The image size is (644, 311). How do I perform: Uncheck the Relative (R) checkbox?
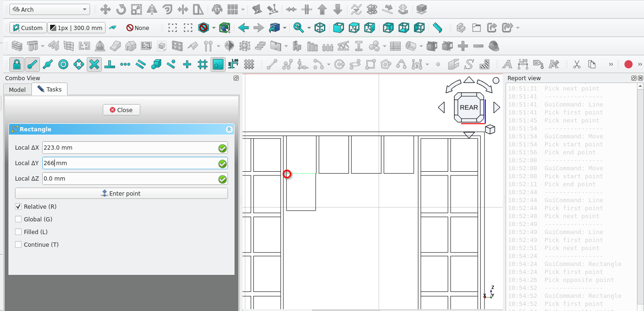(x=18, y=206)
